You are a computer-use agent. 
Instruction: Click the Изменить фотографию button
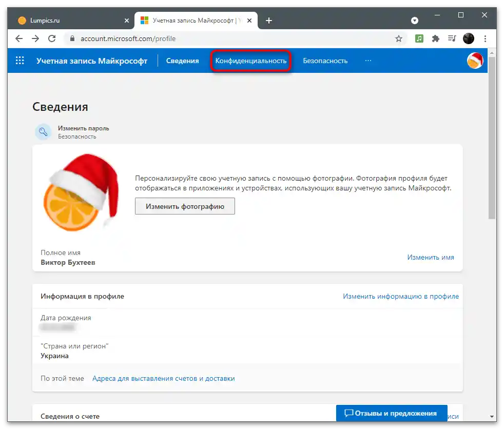pyautogui.click(x=185, y=206)
